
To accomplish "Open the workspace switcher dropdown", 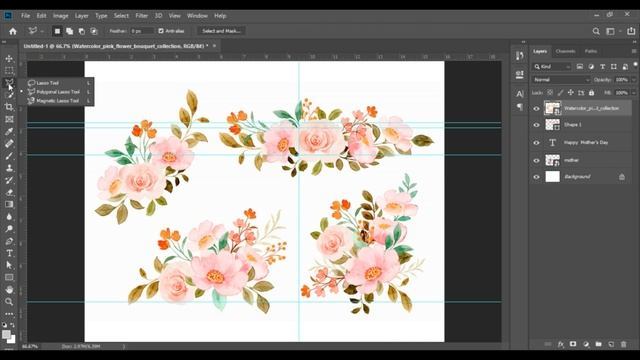I will 613,31.
